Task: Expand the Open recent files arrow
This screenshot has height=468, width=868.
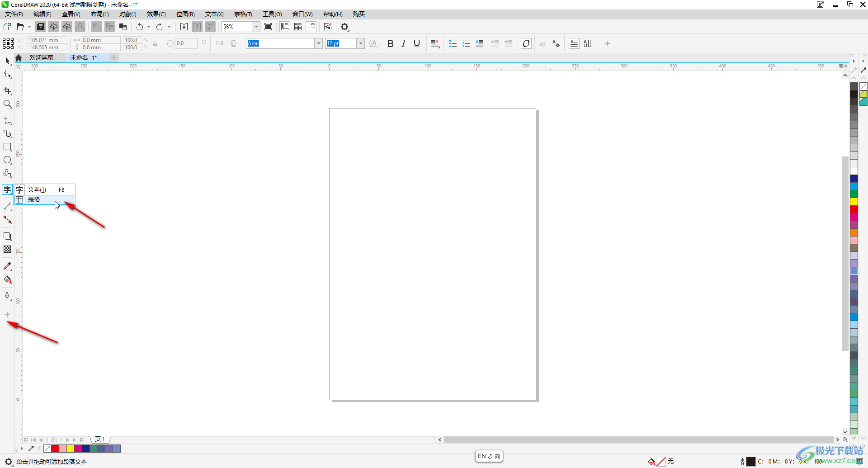Action: tap(29, 27)
